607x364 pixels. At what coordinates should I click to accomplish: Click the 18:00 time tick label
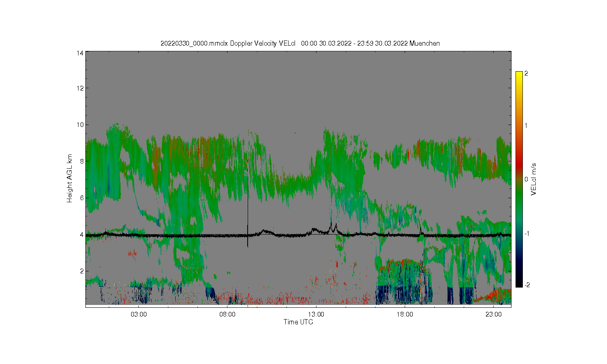click(x=405, y=314)
